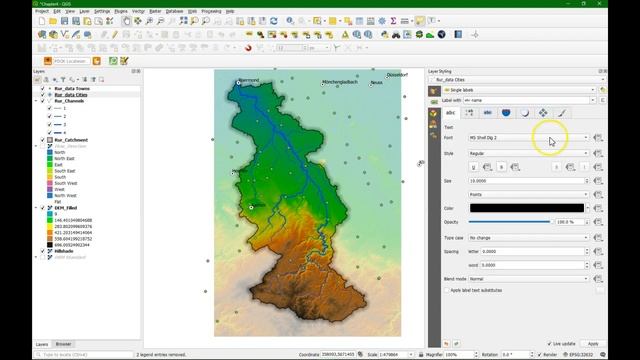The width and height of the screenshot is (640, 360).
Task: Click the measure line ruler icon
Action: point(404,21)
